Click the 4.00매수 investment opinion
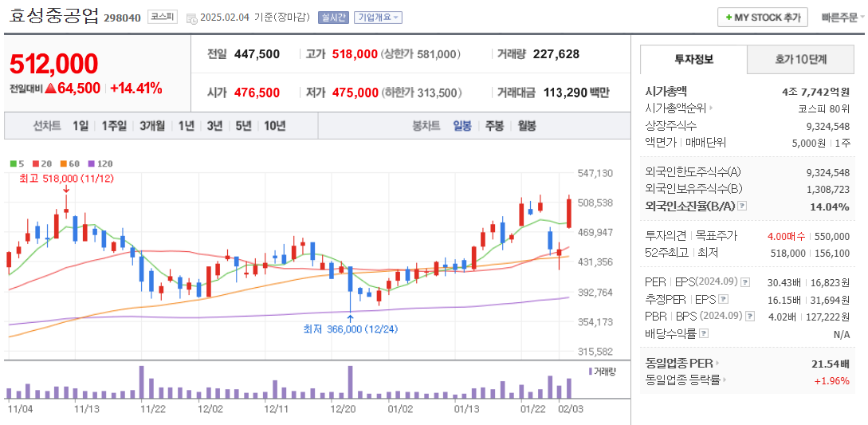Viewport: 868px width, 425px height. point(786,236)
